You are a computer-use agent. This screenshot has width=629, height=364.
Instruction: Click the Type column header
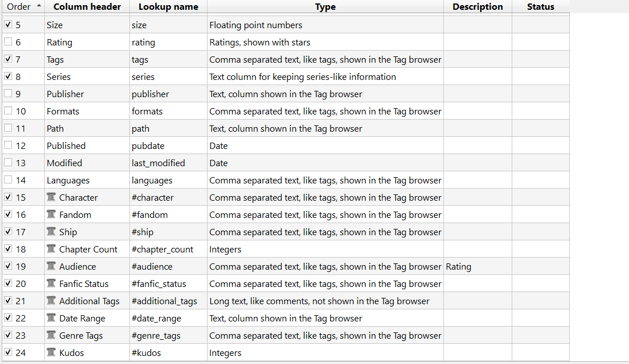coord(325,7)
